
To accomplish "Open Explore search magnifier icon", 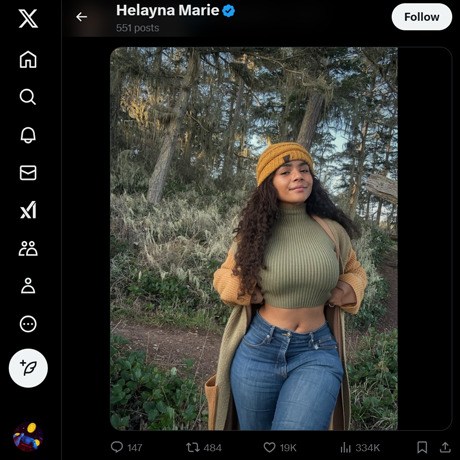I will (x=28, y=97).
